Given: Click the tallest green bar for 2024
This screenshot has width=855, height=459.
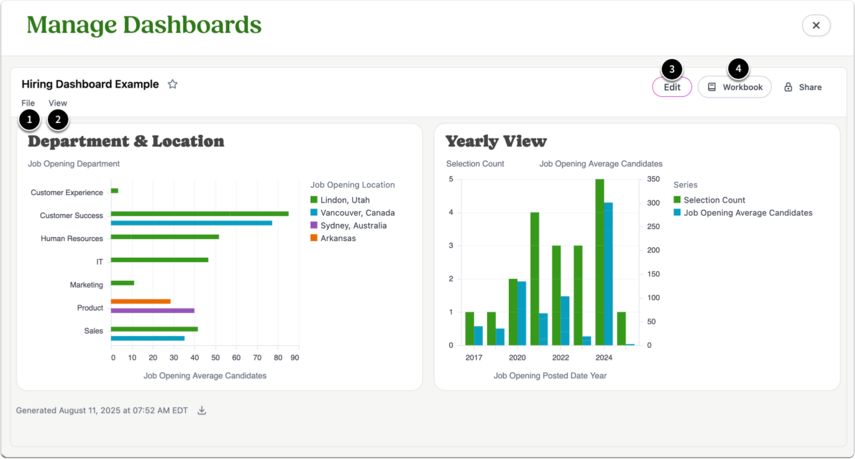Looking at the screenshot, I should [x=600, y=262].
